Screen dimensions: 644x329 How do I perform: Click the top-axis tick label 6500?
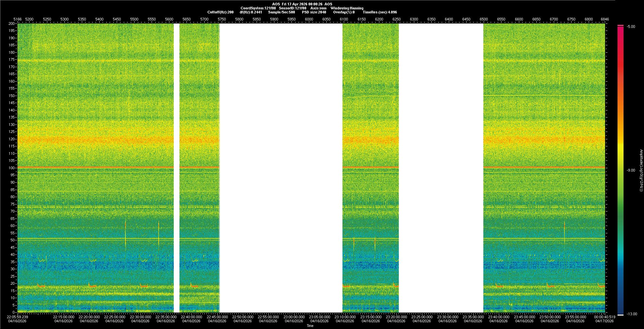484,19
